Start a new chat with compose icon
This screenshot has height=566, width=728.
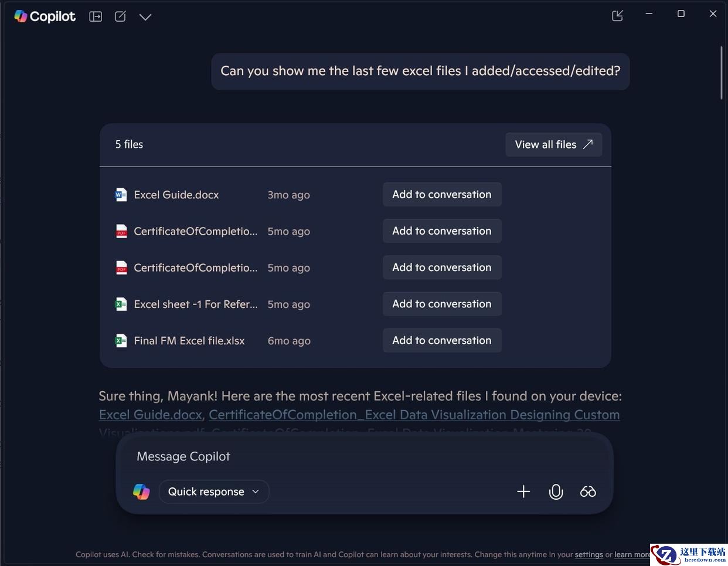pyautogui.click(x=120, y=16)
